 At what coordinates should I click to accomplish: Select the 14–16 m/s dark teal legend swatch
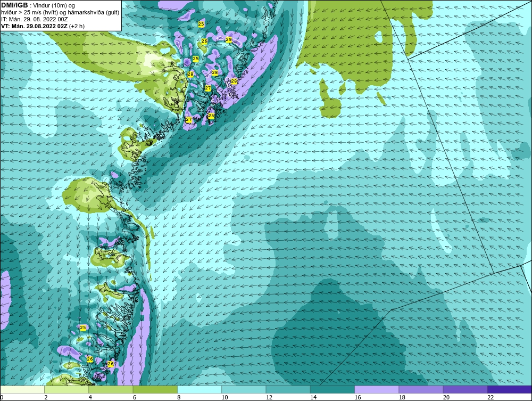coord(332,389)
